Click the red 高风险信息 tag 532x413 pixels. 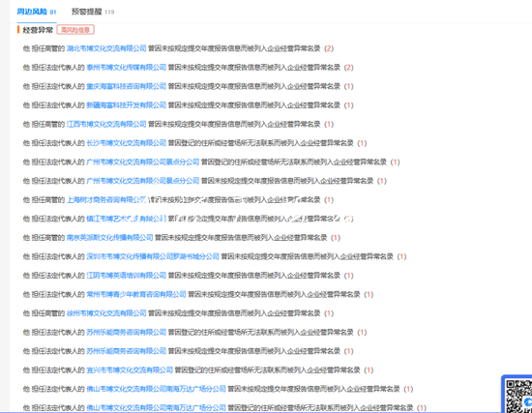(75, 30)
